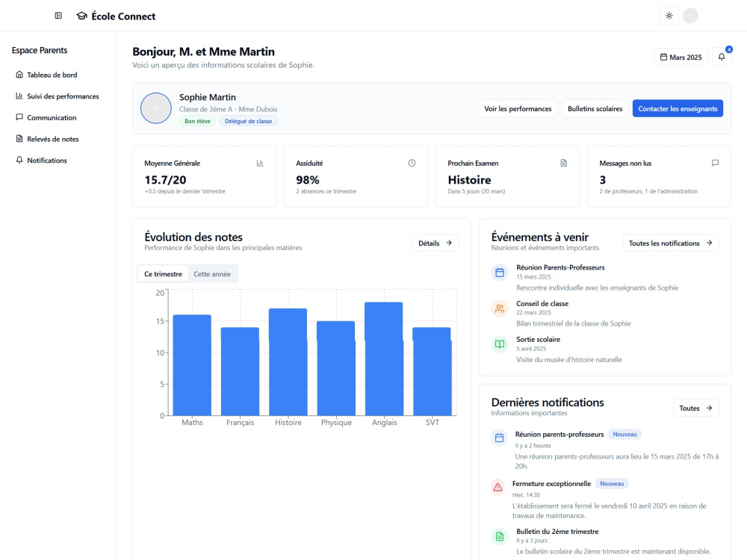Viewport: 747px width, 560px height.
Task: Click bar chart icon in Moyenne Générale card
Action: click(260, 163)
